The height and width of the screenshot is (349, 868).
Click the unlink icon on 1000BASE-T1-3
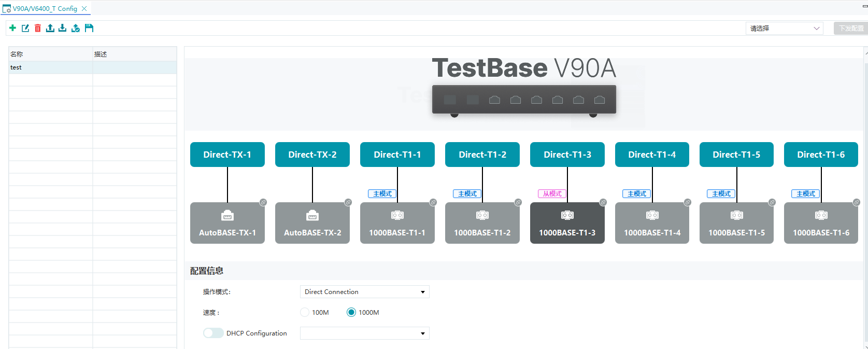(603, 202)
